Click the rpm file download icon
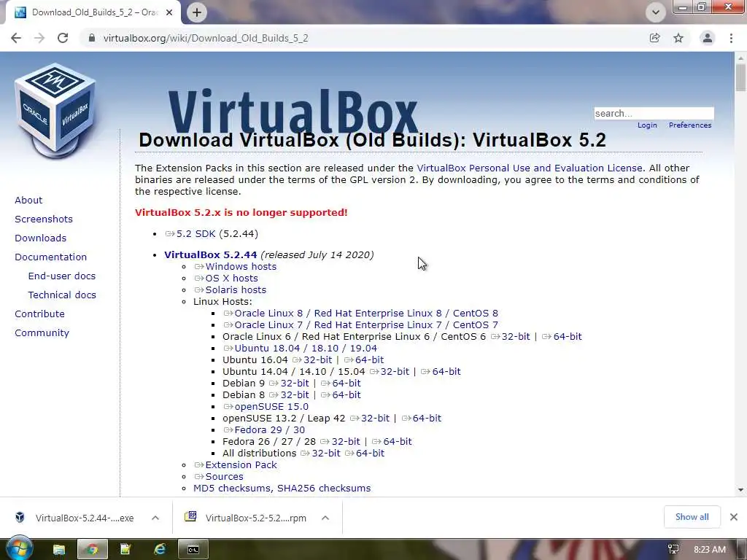747x560 pixels. [190, 517]
